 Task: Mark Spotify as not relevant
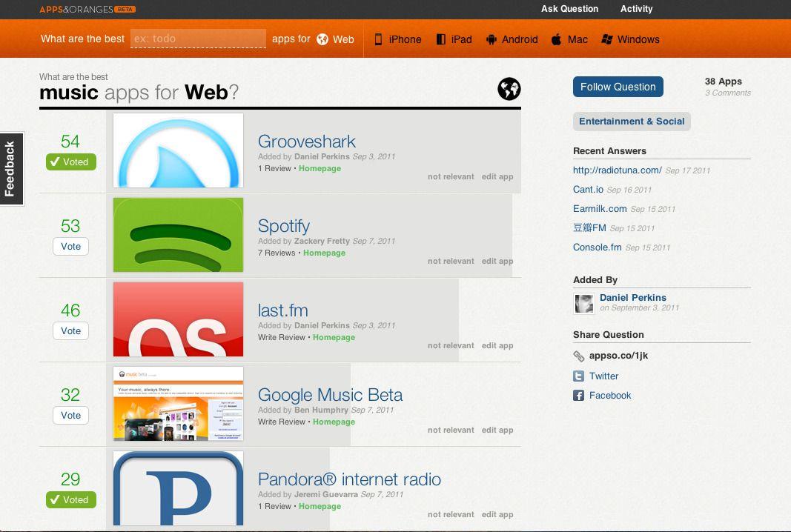pyautogui.click(x=451, y=262)
